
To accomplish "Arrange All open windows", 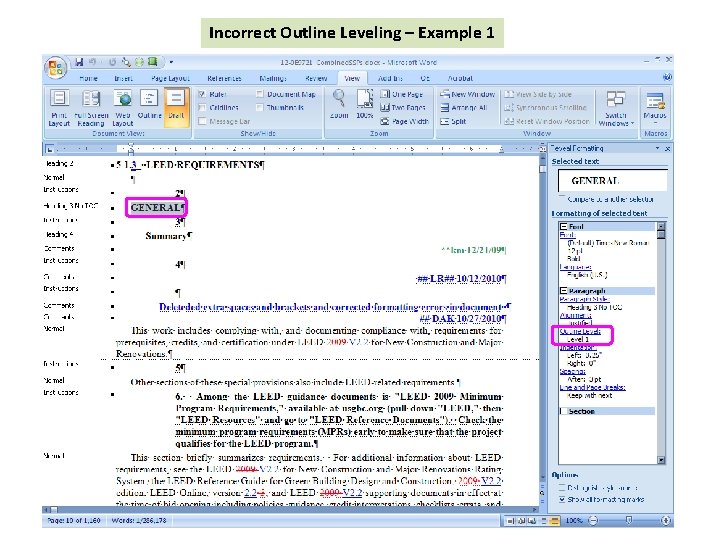I will [x=464, y=107].
